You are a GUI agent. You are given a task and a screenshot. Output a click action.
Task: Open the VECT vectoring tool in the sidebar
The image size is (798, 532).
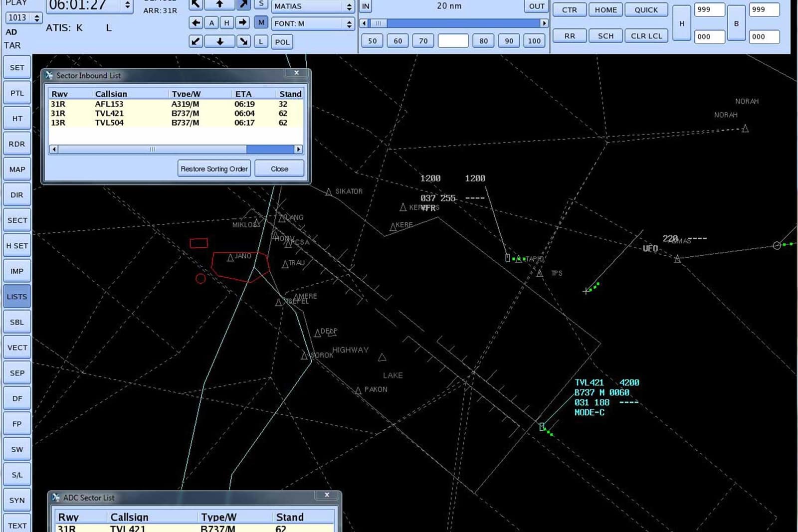pos(16,347)
